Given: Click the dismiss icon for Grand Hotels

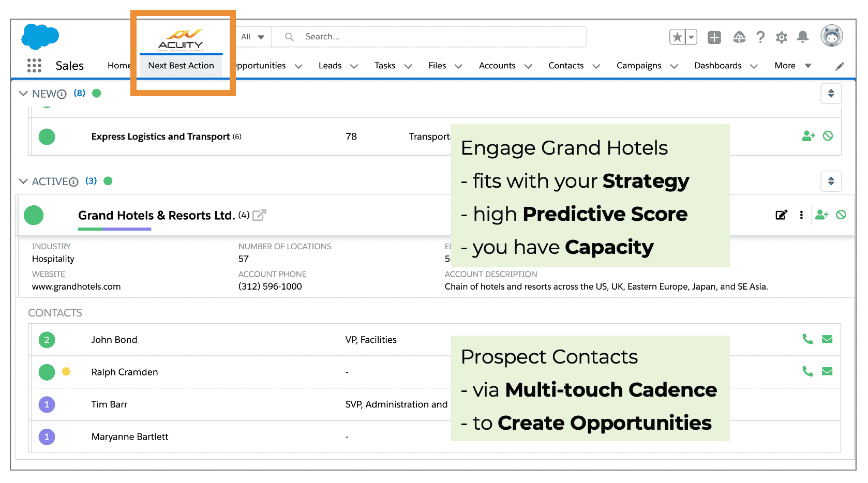Looking at the screenshot, I should click(841, 215).
